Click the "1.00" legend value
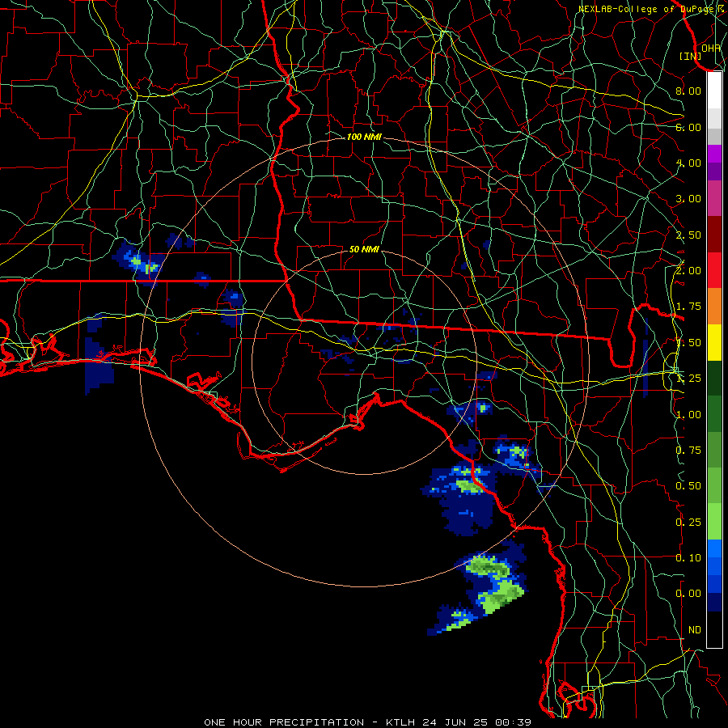 [x=688, y=415]
